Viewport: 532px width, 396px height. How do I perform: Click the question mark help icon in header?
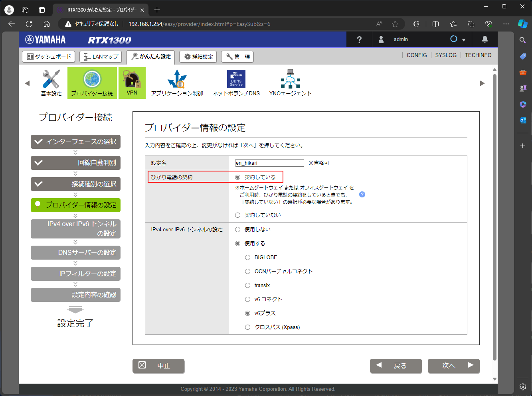tap(359, 39)
